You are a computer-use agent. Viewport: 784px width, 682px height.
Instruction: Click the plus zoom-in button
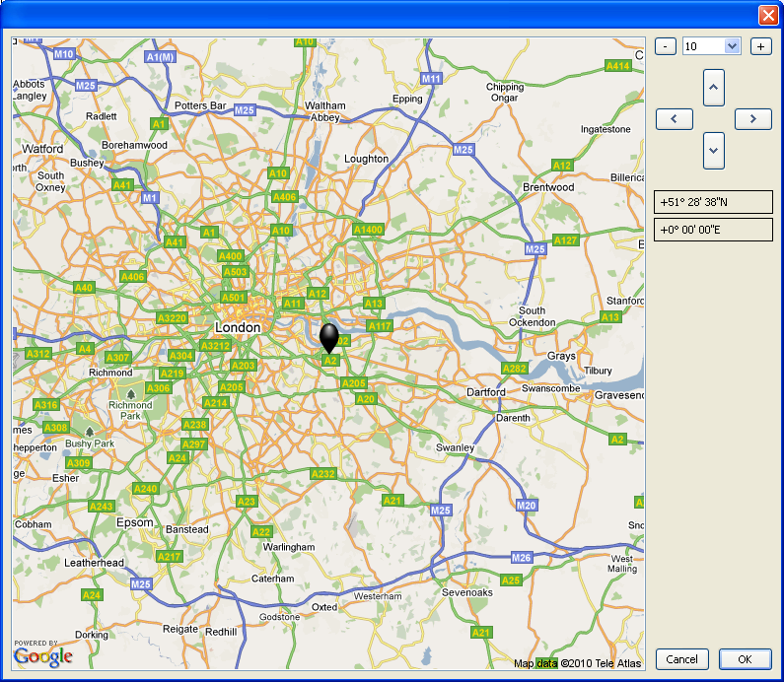tap(760, 46)
